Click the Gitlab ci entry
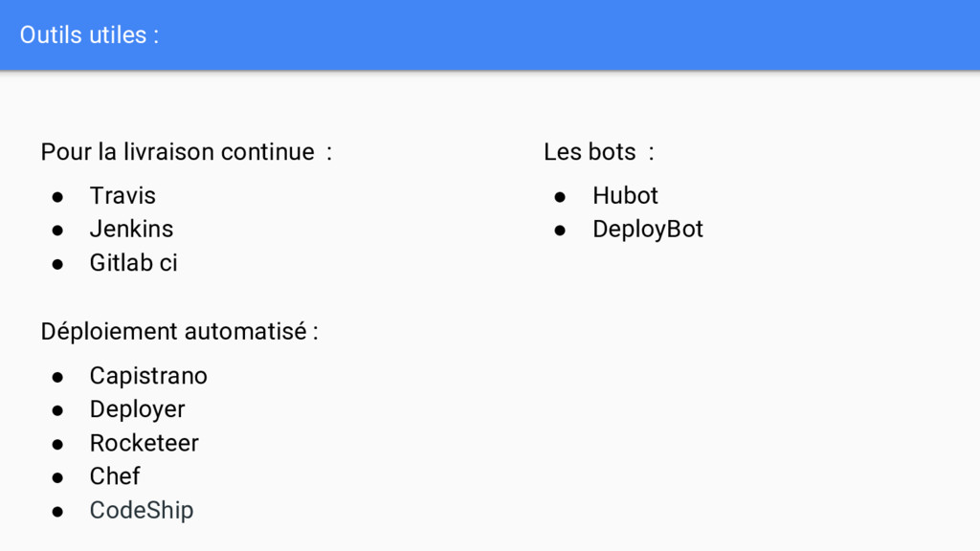 coord(134,263)
